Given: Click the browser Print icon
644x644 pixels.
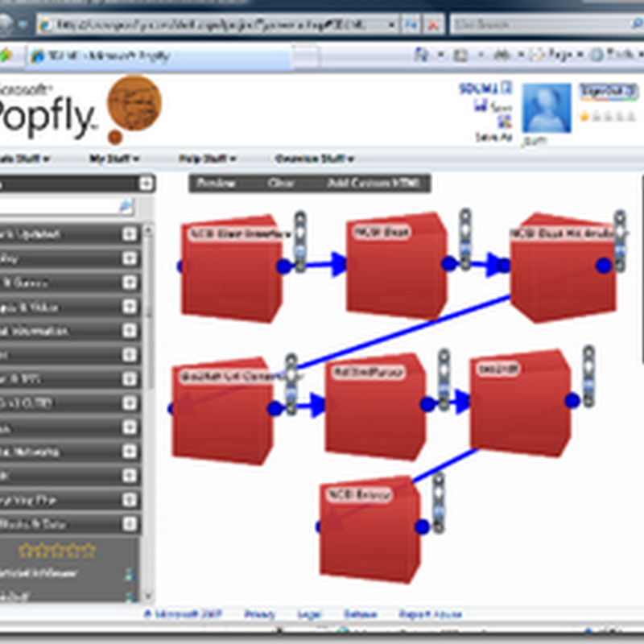Looking at the screenshot, I should pyautogui.click(x=502, y=54).
